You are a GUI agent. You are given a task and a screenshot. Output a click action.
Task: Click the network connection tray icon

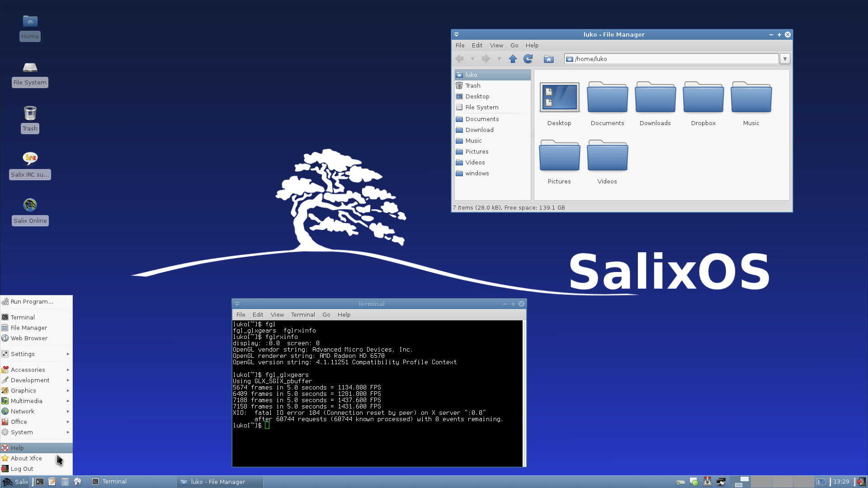pyautogui.click(x=721, y=482)
